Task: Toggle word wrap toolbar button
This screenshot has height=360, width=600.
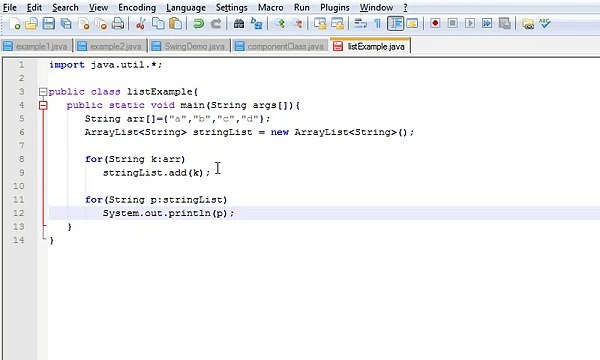Action: coord(360,24)
